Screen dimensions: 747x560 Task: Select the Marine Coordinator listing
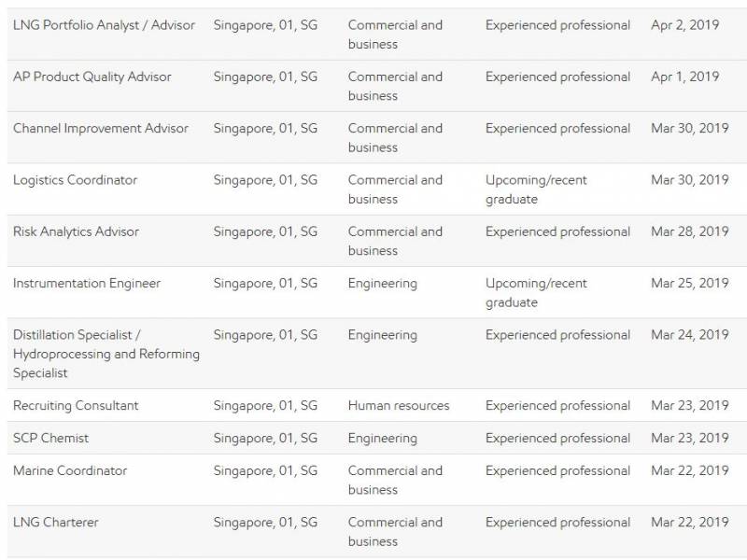coord(70,470)
